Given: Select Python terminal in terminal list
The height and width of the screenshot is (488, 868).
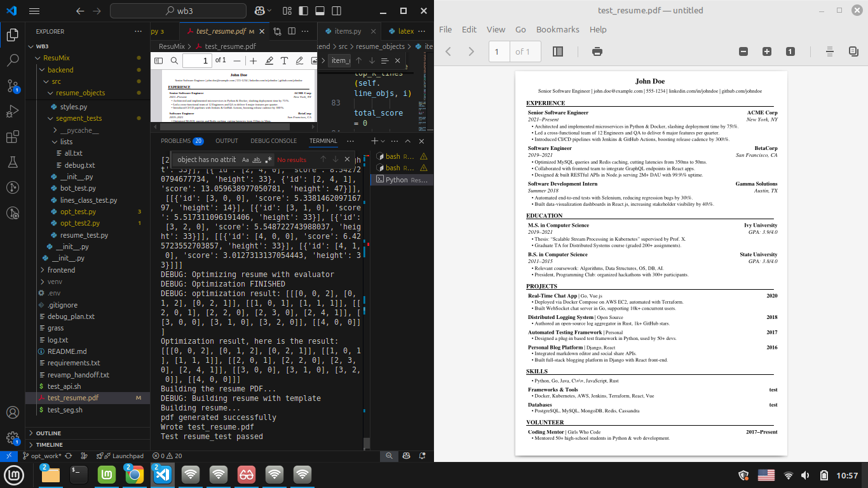Looking at the screenshot, I should click(401, 180).
